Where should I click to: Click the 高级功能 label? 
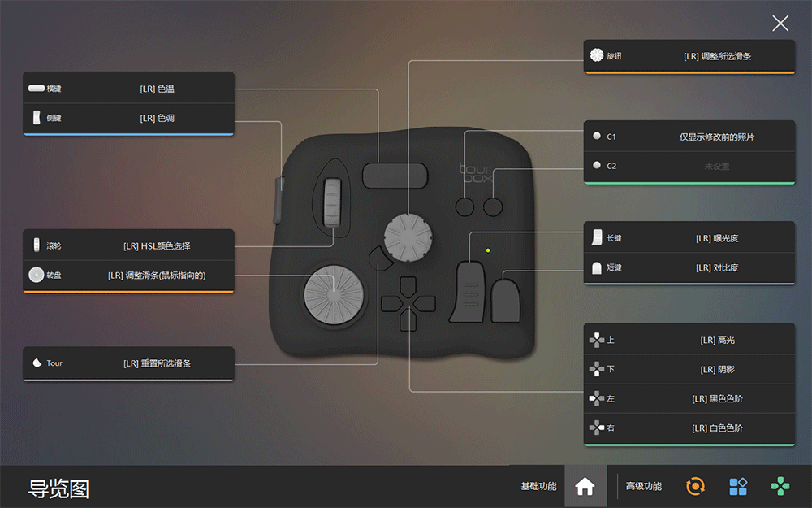coord(644,486)
